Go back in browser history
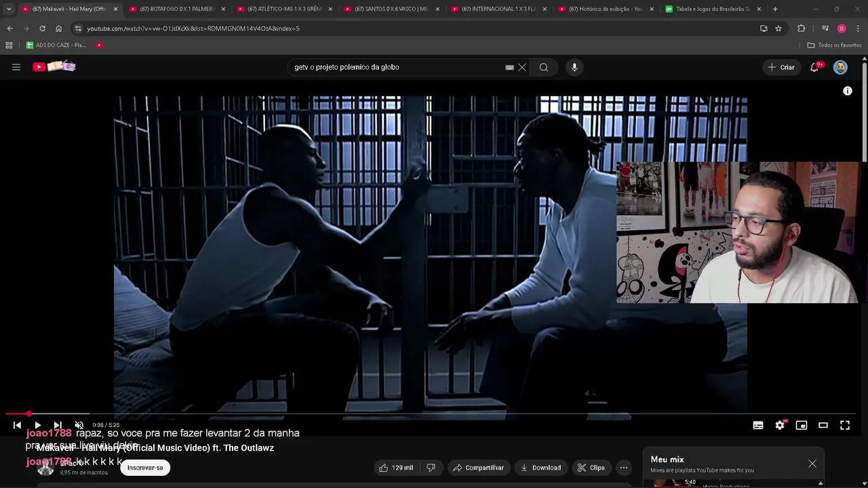Viewport: 868px width, 488px height. click(9, 28)
